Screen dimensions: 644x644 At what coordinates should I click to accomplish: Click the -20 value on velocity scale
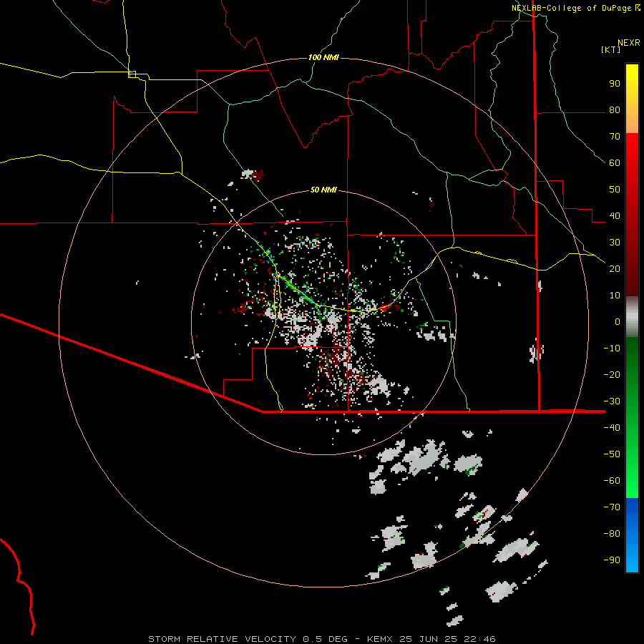pyautogui.click(x=612, y=375)
